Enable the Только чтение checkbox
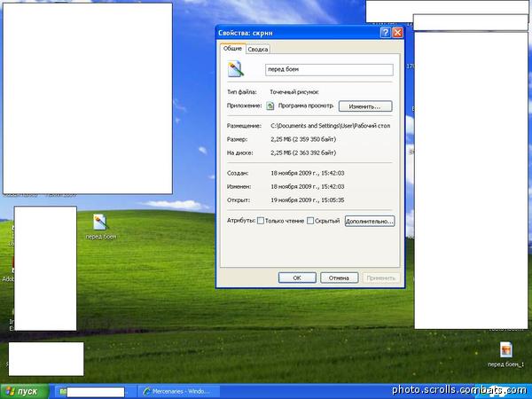 (261, 221)
